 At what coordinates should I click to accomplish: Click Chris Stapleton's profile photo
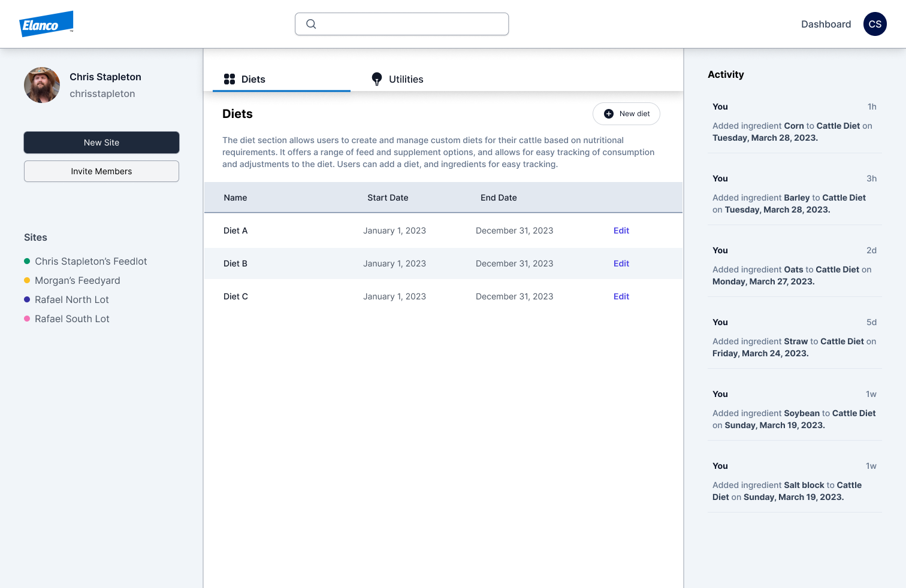pyautogui.click(x=42, y=85)
